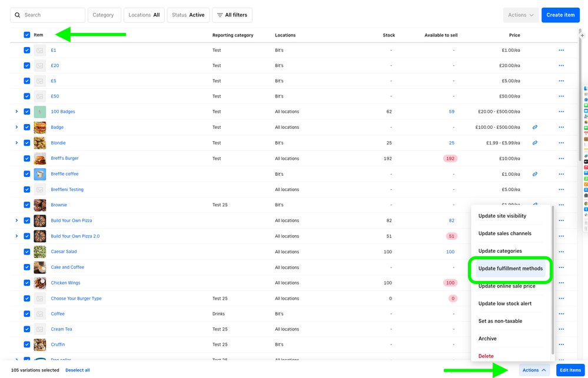Expand the Build Your Own Pizza row
This screenshot has height=378, width=588.
pyautogui.click(x=16, y=220)
